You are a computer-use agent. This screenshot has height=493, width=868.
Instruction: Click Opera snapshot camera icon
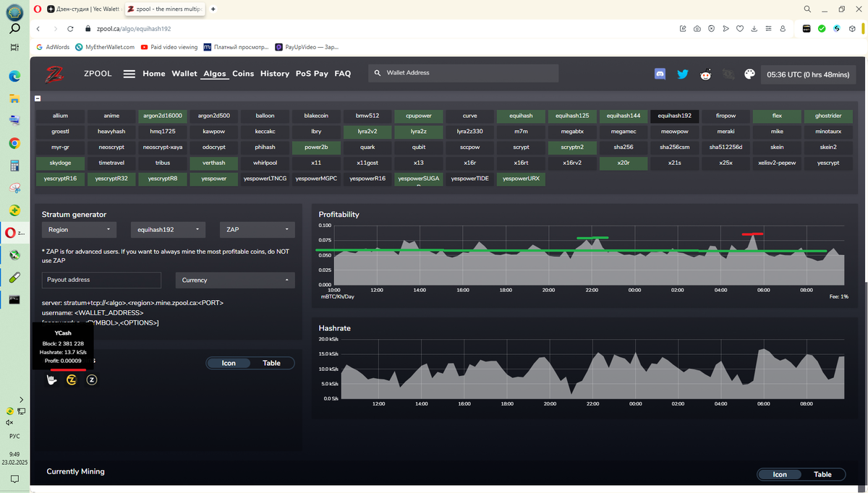tap(697, 29)
